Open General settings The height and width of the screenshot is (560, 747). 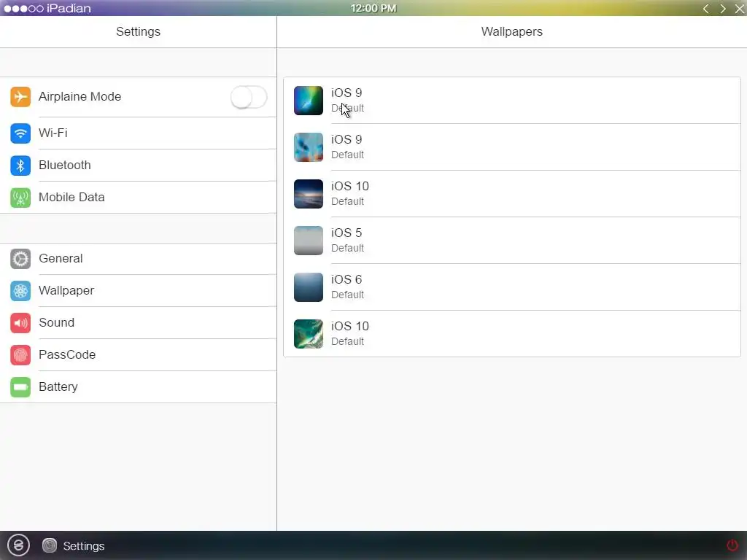138,259
